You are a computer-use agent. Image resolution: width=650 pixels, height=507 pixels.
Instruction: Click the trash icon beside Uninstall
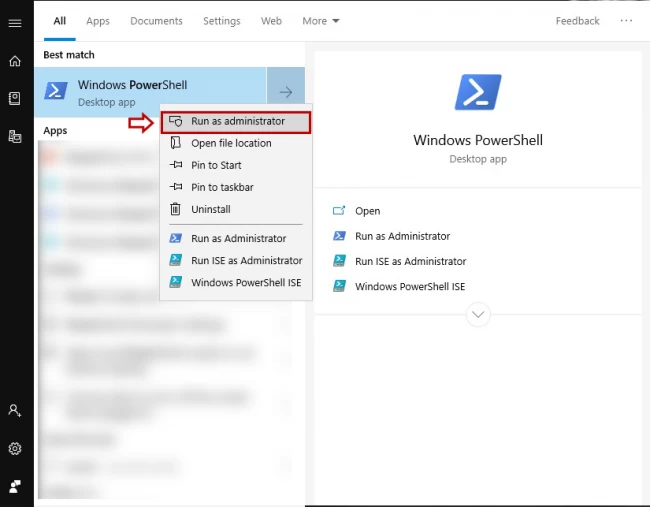175,209
